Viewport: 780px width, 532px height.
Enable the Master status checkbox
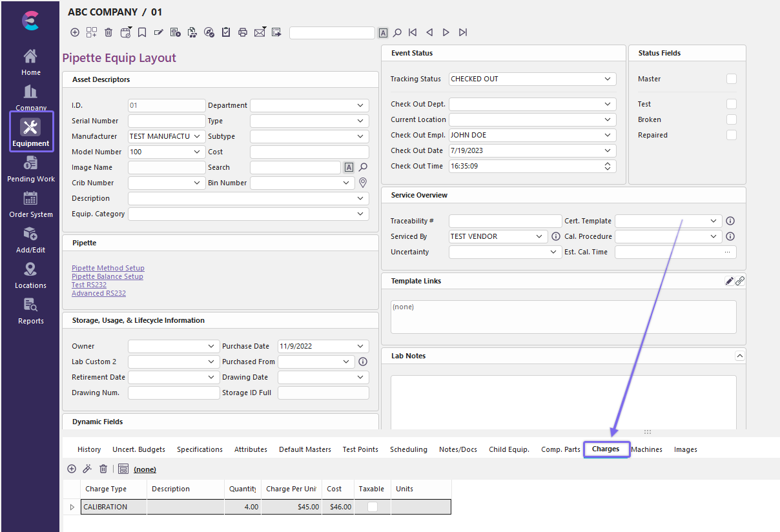[731, 79]
